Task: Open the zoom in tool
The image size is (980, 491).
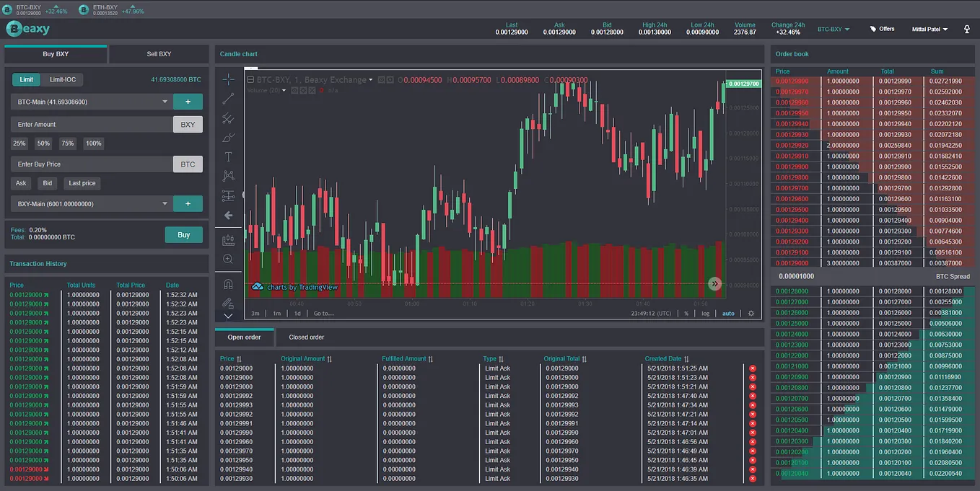Action: coord(228,259)
